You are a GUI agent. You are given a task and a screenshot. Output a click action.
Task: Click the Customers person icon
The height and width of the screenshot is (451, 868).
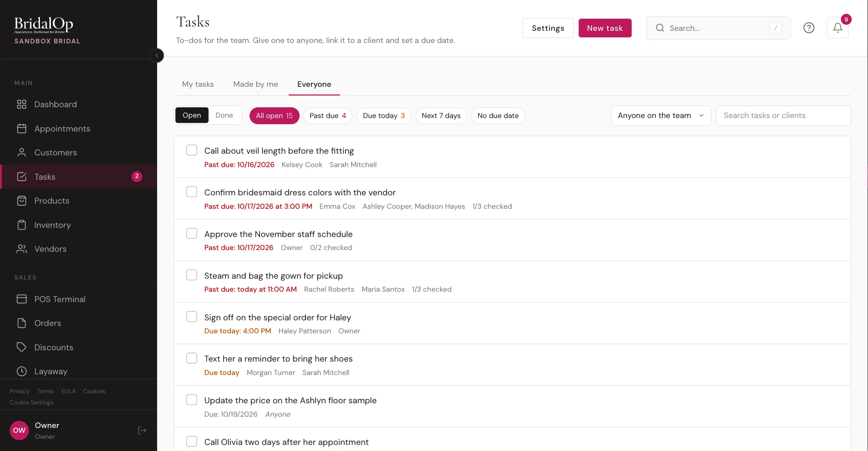[x=22, y=152]
